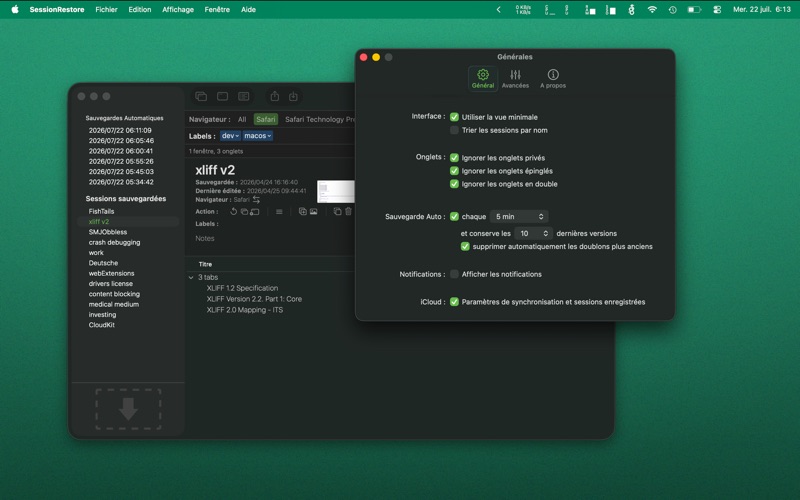Screen dimensions: 800x500
Task: Toggle Ignorer les onglets épinglés
Action: point(454,171)
